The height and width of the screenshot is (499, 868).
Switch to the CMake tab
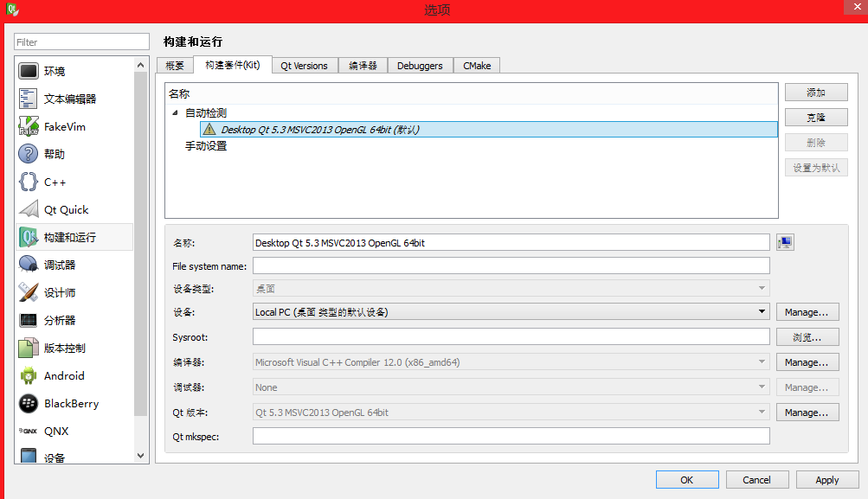pyautogui.click(x=477, y=66)
